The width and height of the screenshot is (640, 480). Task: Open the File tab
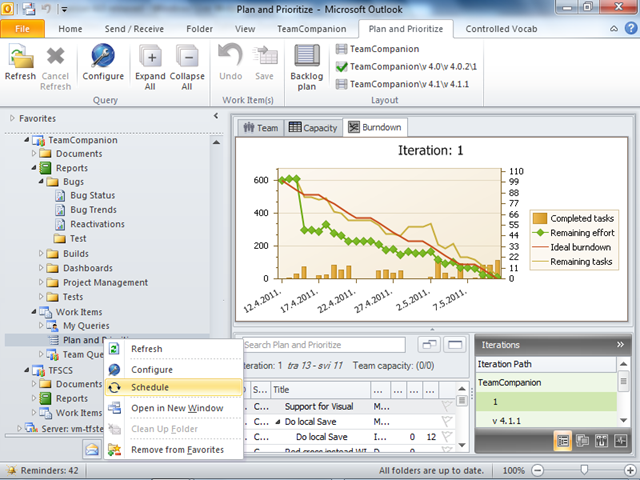pos(22,30)
